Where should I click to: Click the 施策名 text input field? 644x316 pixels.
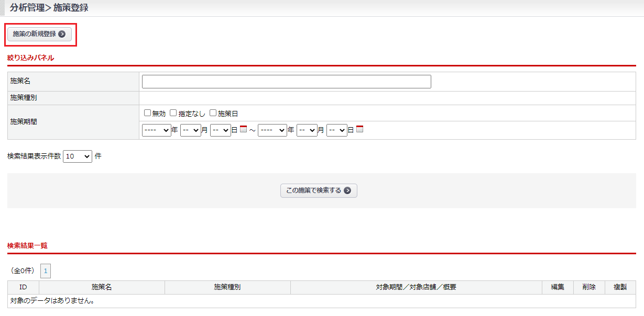287,82
